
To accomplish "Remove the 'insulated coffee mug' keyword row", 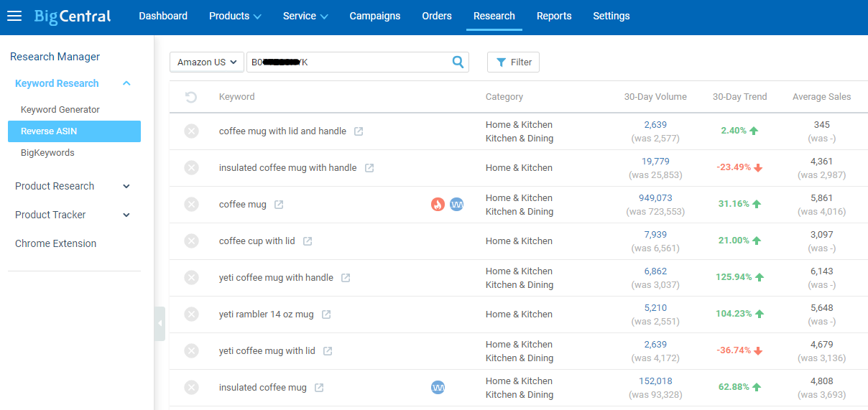I will (x=191, y=388).
